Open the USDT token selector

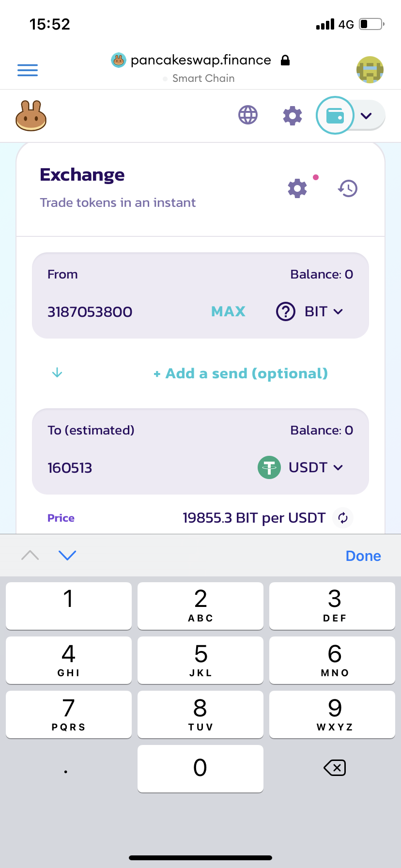click(x=301, y=467)
